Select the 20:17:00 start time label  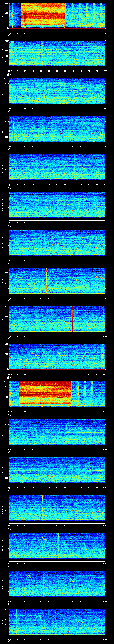point(9,639)
